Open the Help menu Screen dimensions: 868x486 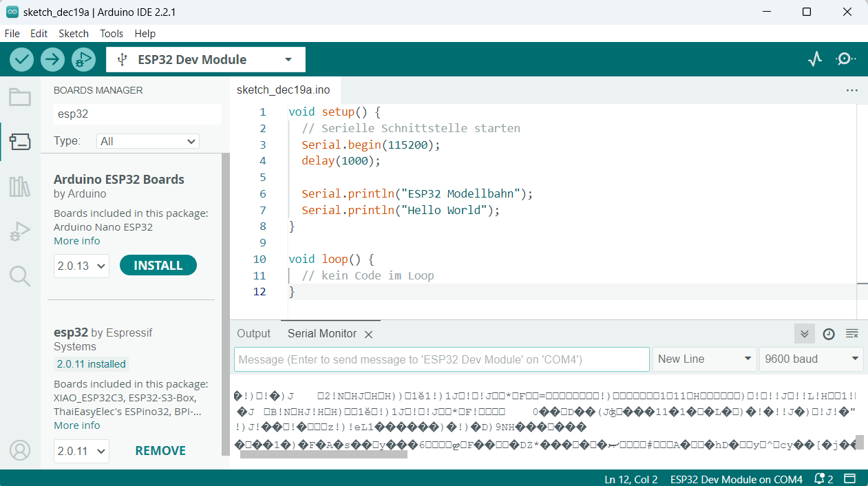145,33
